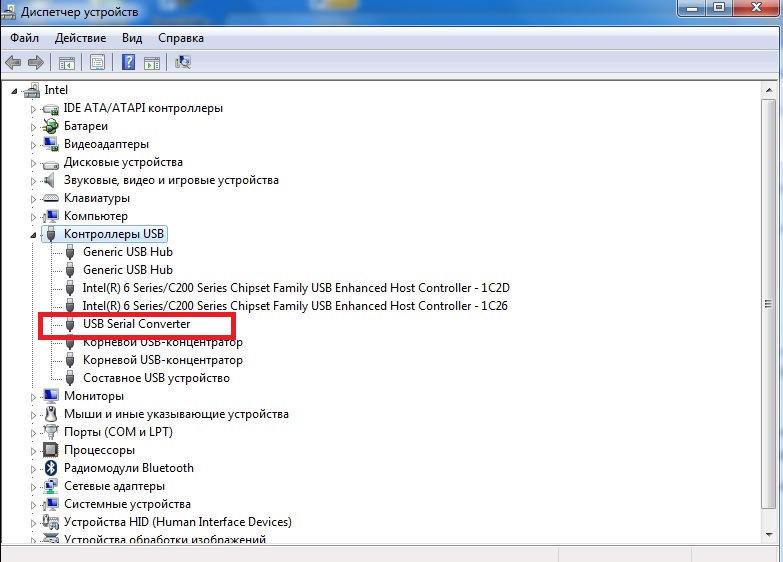Minimize the Диспетчер устройств window
The image size is (783, 562).
tap(692, 7)
